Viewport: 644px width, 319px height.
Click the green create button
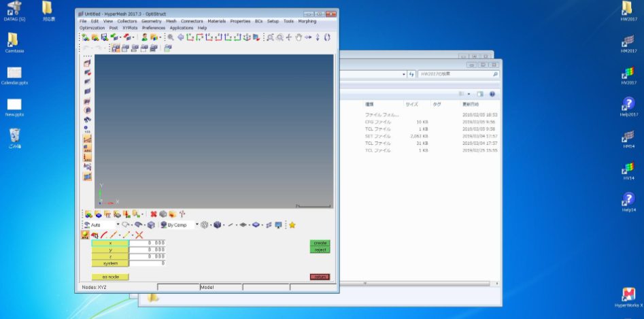pos(320,243)
